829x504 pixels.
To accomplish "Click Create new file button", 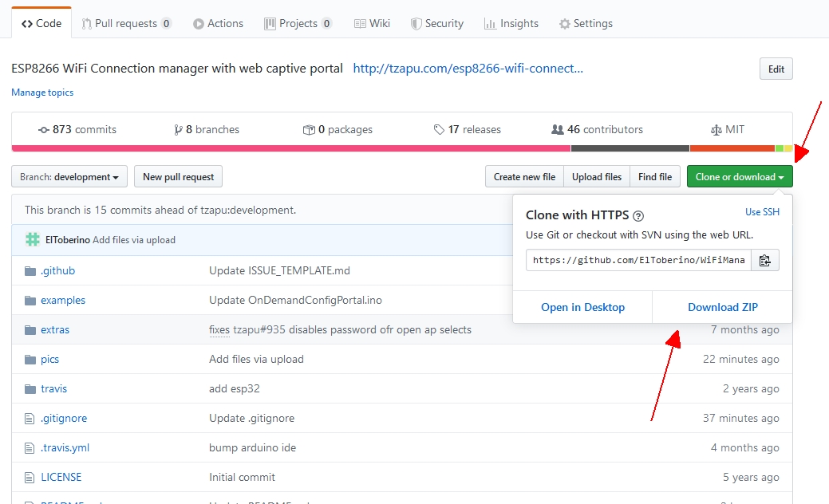I will 524,176.
